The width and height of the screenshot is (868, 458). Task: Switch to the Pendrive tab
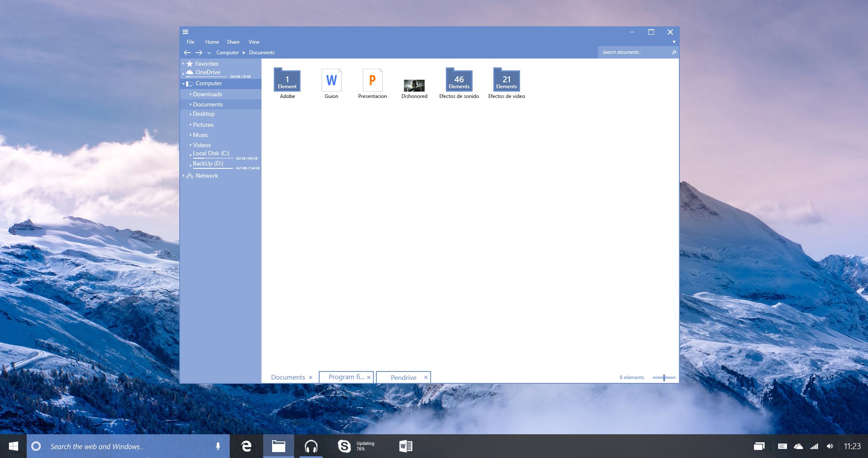click(x=403, y=377)
